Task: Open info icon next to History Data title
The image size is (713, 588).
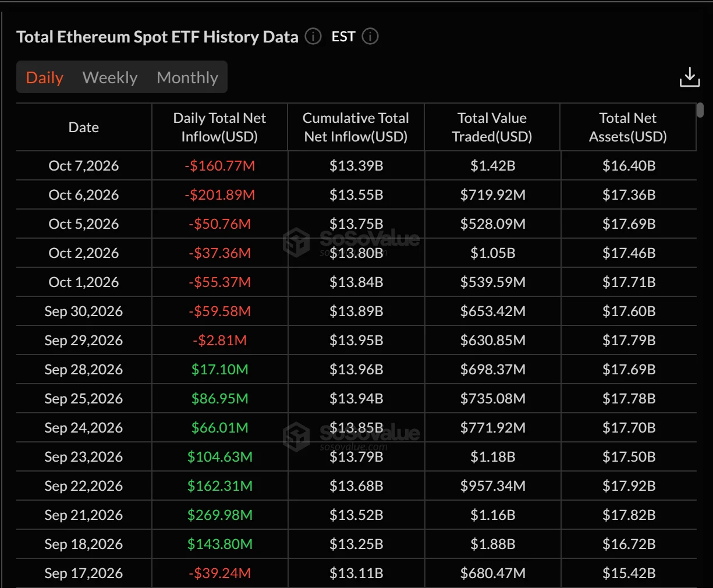Action: point(313,37)
